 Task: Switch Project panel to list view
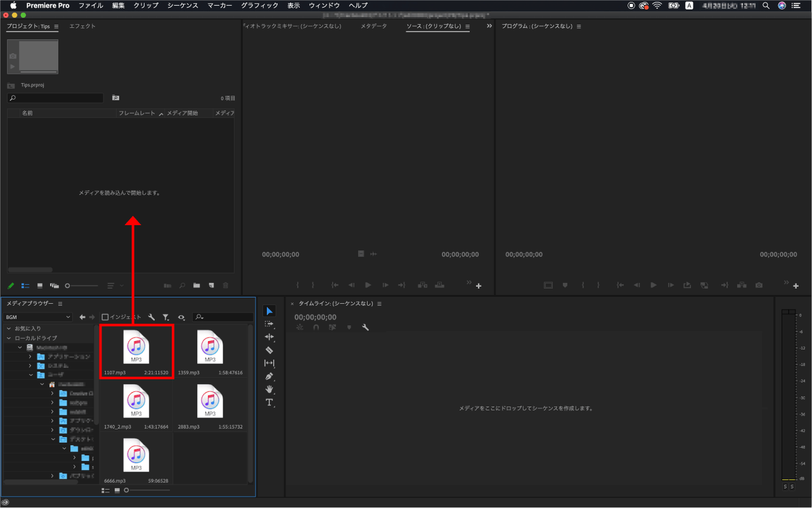25,286
